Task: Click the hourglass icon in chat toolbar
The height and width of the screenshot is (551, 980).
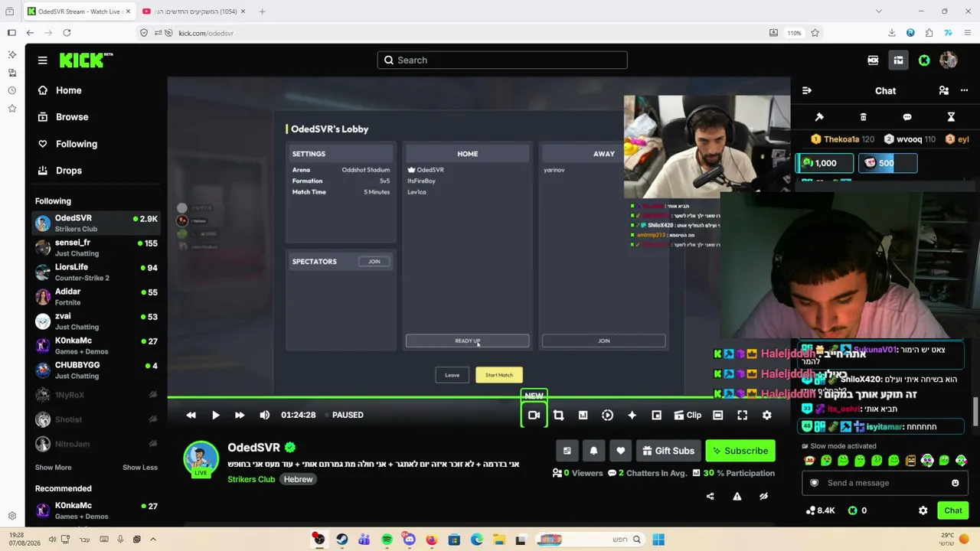Action: (x=951, y=117)
